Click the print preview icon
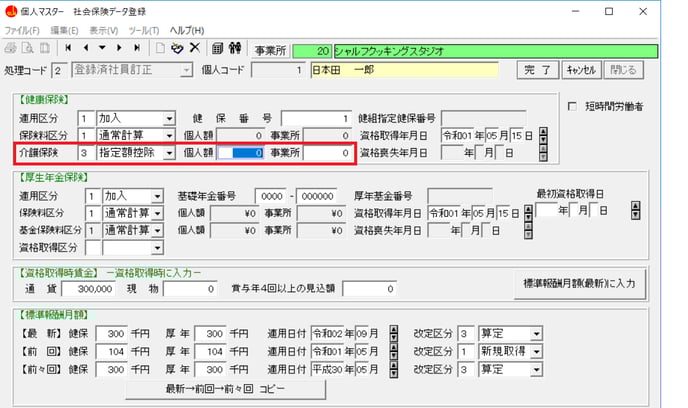 click(28, 48)
